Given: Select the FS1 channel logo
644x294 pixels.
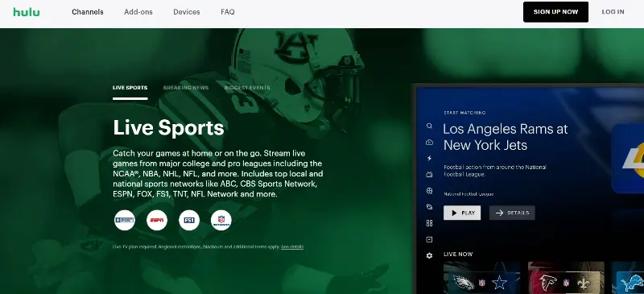Looking at the screenshot, I should [x=189, y=221].
